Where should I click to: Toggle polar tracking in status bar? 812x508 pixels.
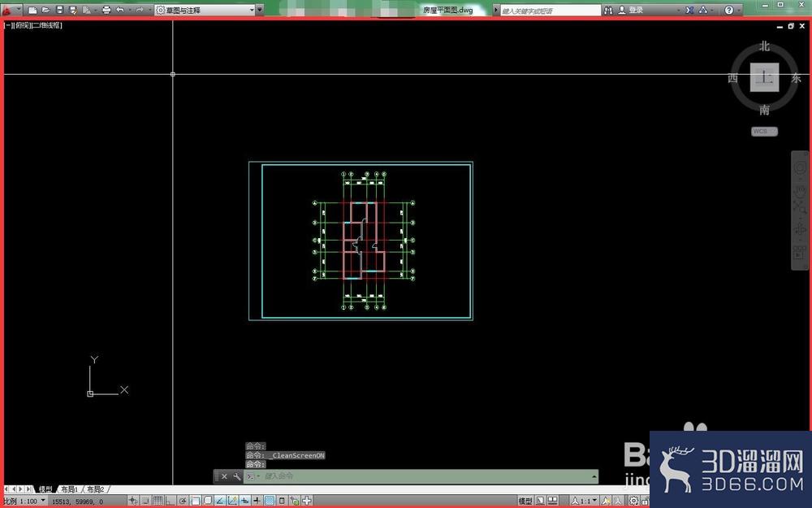click(182, 501)
